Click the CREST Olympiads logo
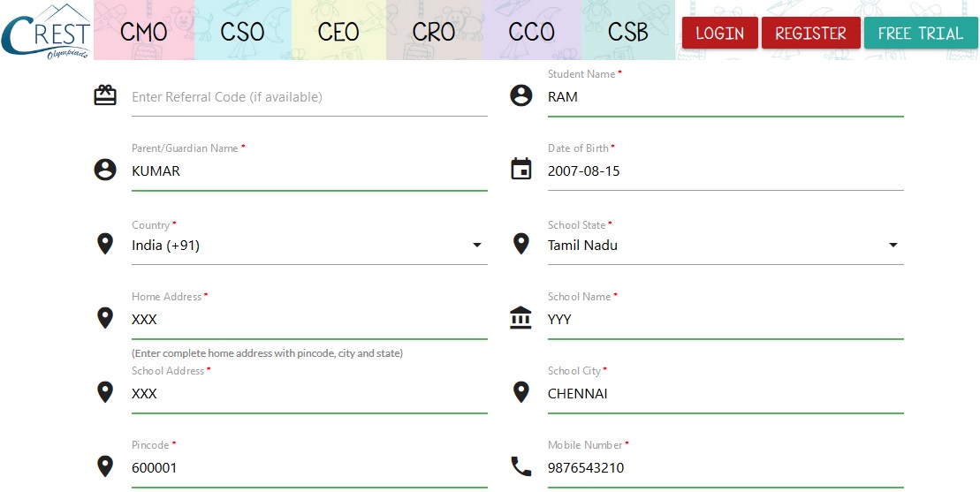The height and width of the screenshot is (492, 980). 46,31
